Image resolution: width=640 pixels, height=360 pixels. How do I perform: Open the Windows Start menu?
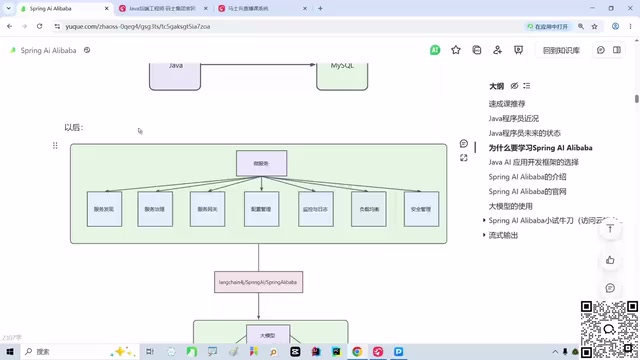click(x=10, y=351)
